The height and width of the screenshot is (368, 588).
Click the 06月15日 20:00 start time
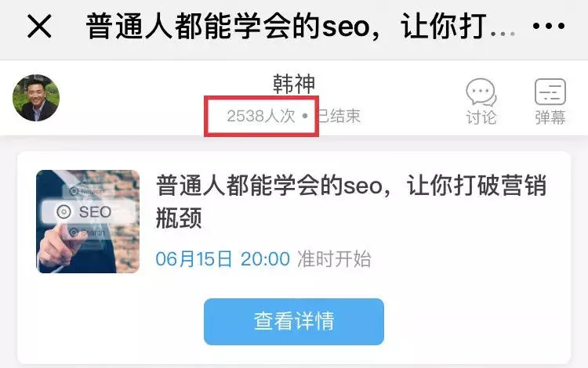click(223, 258)
